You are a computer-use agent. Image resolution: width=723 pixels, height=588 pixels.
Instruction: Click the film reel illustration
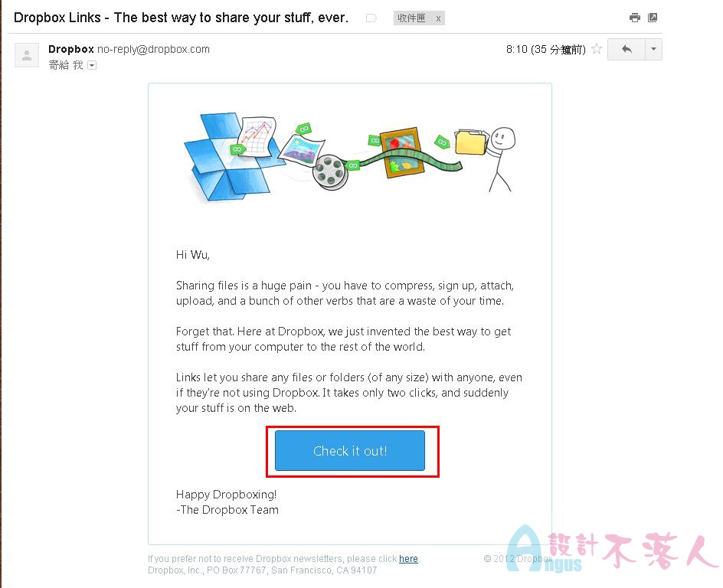coord(329,172)
